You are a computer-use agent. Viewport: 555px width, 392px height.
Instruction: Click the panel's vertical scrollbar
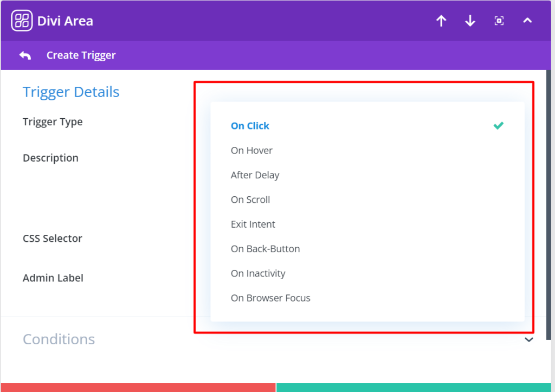[x=548, y=205]
